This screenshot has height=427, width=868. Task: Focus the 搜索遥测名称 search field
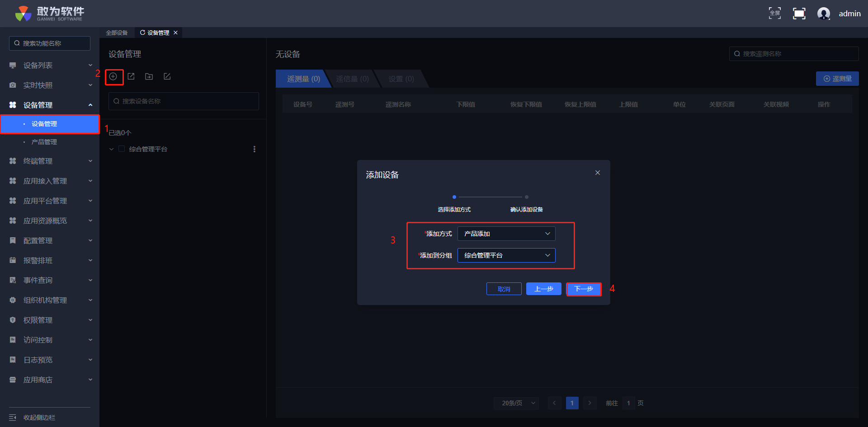tap(794, 54)
